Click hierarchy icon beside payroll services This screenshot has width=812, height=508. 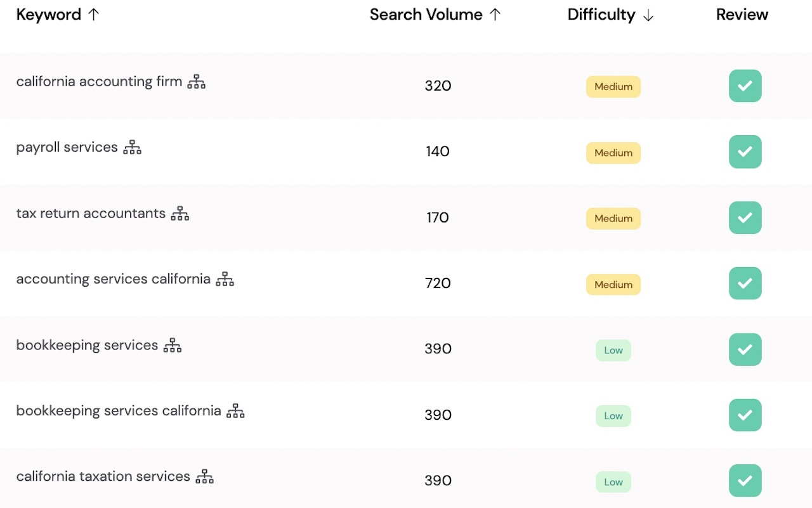click(132, 148)
